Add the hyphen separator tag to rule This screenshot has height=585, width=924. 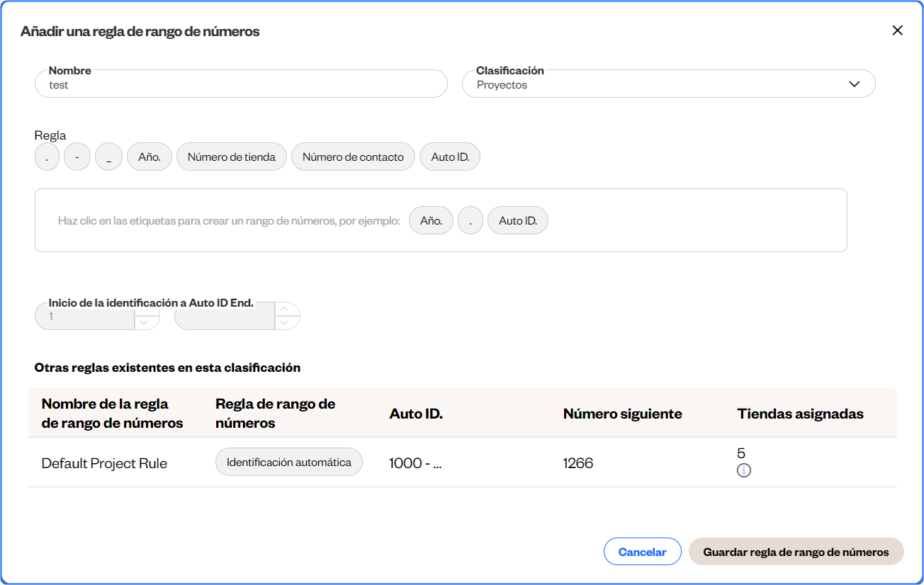pos(77,157)
